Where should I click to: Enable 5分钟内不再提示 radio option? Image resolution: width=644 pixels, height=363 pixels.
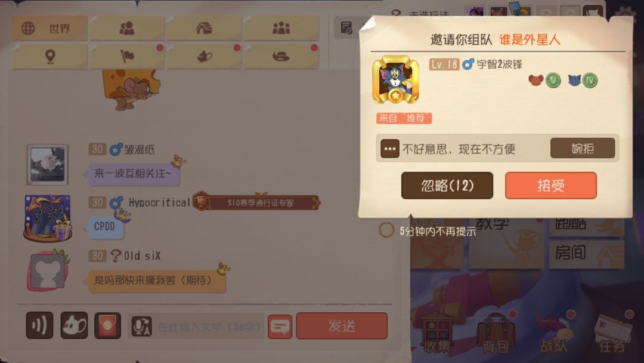(x=386, y=230)
